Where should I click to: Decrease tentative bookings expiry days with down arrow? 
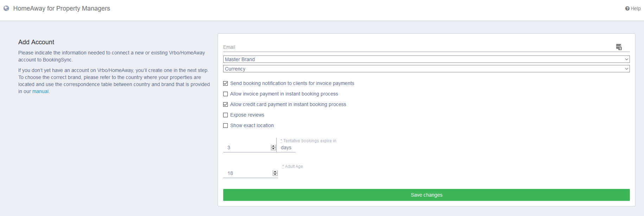[x=273, y=149]
